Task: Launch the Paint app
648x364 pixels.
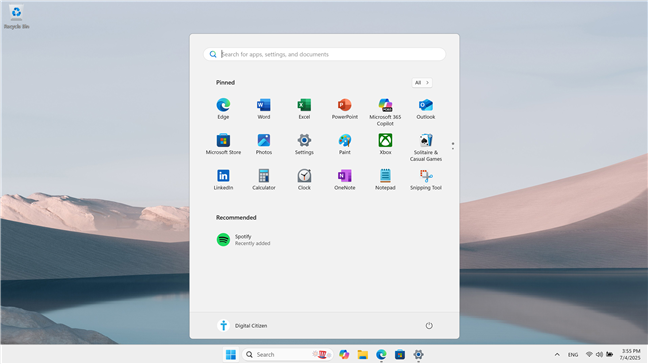Action: coord(345,144)
